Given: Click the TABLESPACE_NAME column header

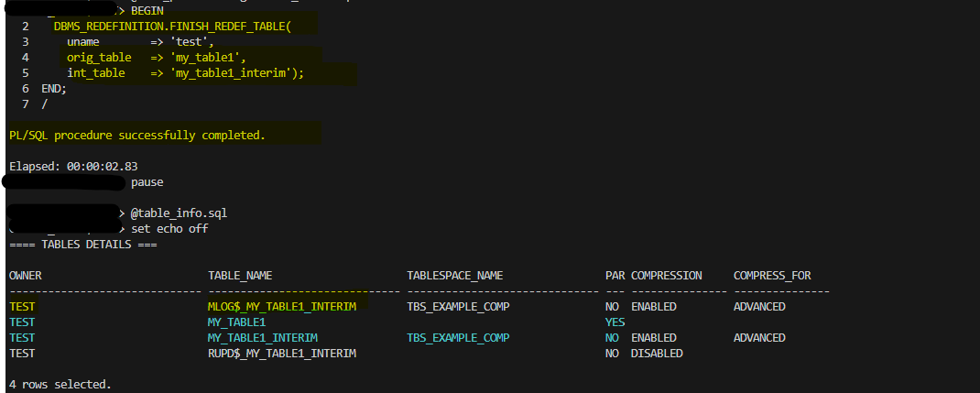Looking at the screenshot, I should point(454,275).
